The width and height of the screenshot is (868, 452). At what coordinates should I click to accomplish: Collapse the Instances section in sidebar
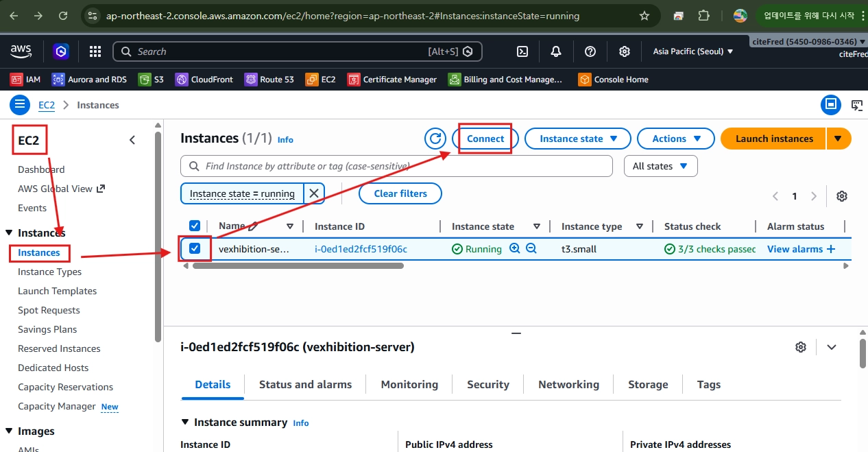[x=9, y=233]
